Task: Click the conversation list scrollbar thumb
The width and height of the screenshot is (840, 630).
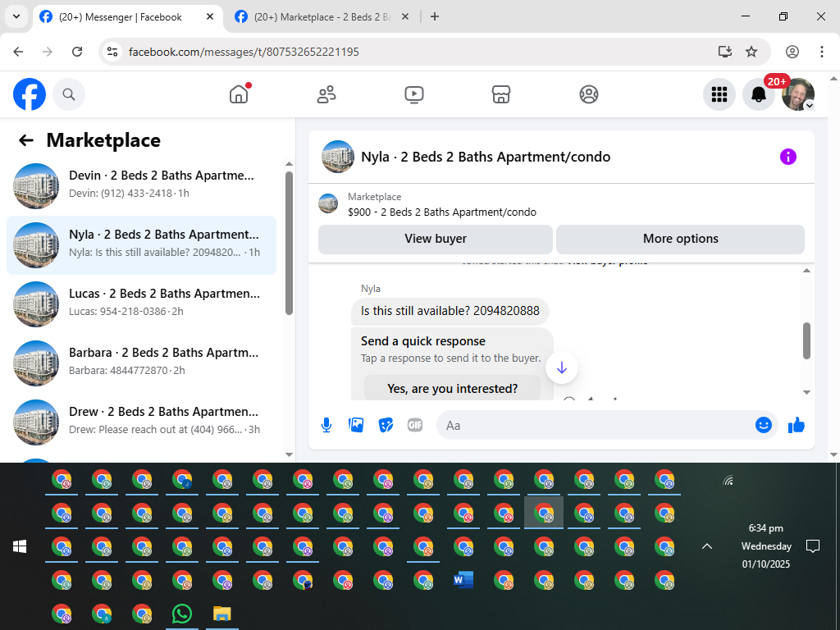Action: (290, 243)
